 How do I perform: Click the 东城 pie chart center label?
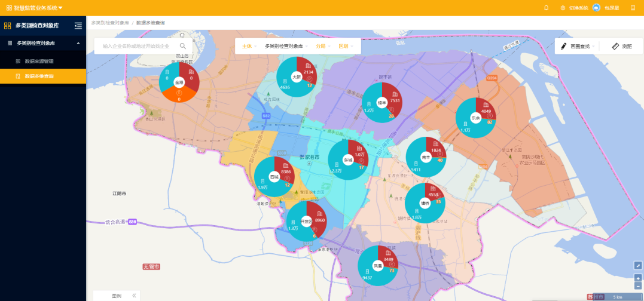coord(348,160)
